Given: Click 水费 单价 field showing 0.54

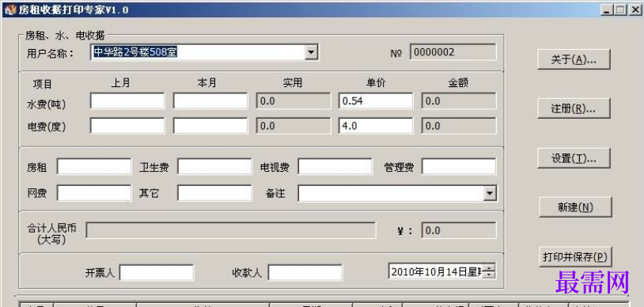Looking at the screenshot, I should [x=376, y=100].
